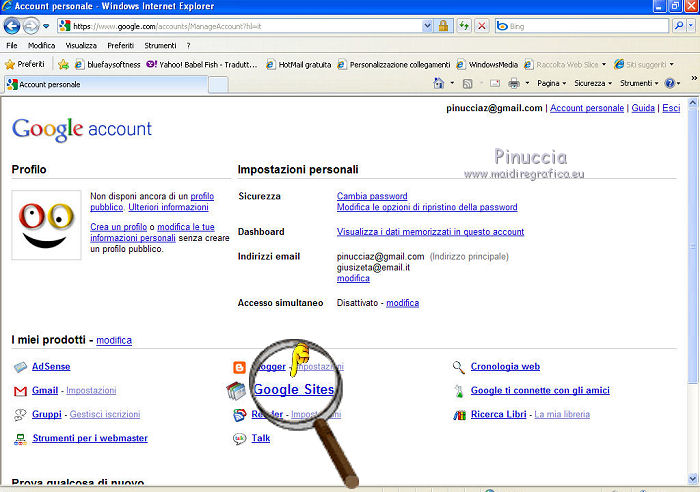Click the orange Blogger icon
This screenshot has width=700, height=492.
click(x=239, y=367)
